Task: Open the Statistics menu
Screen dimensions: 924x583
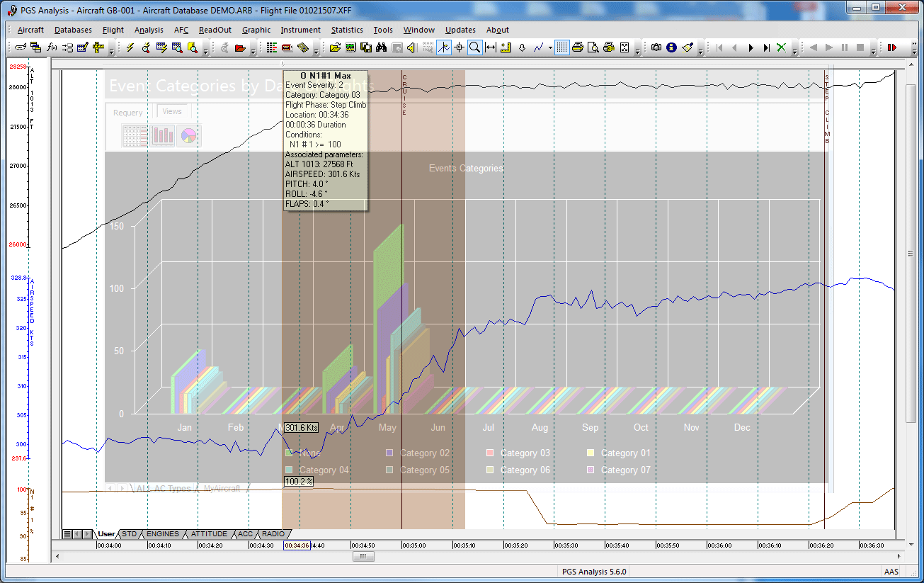Action: coord(347,30)
